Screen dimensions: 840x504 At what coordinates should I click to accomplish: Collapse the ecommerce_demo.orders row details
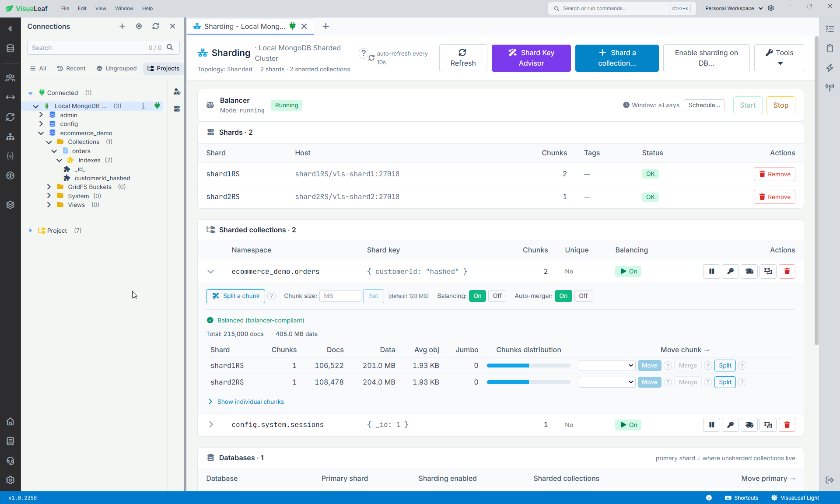(211, 271)
